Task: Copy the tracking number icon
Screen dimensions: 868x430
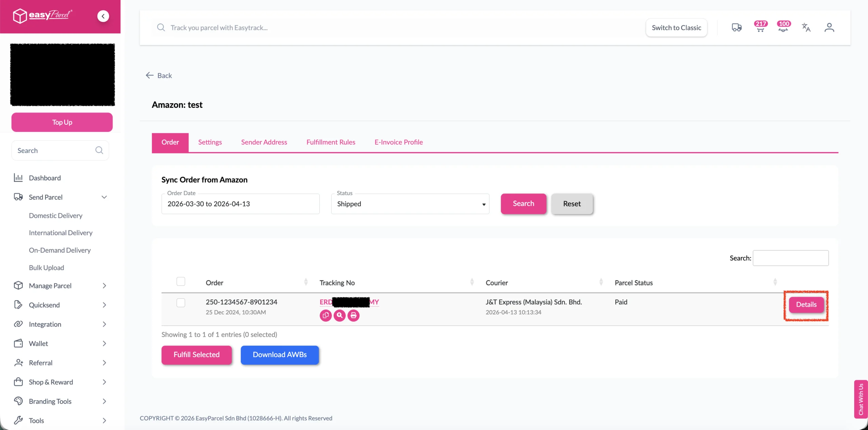Action: click(x=325, y=315)
